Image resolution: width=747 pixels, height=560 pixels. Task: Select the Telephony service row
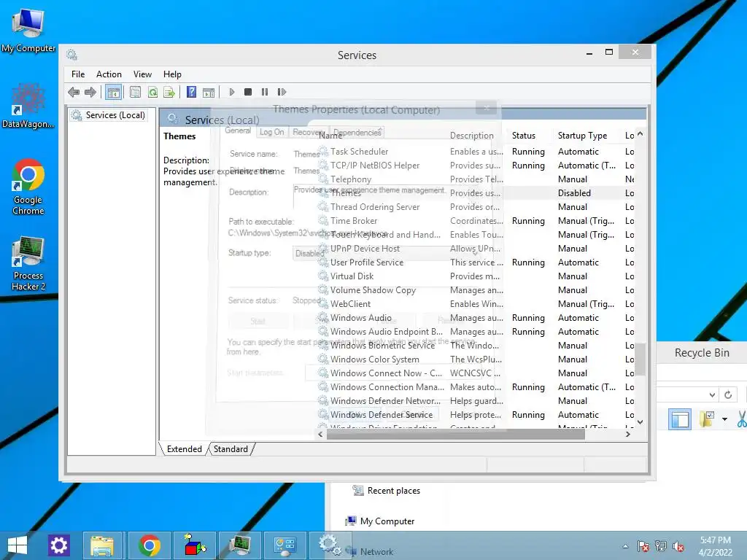click(x=476, y=179)
